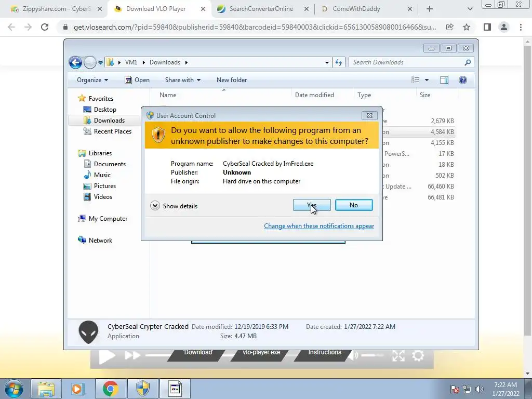Click Yes in User Account Control dialog
Viewport: 532px width, 399px height.
click(x=312, y=205)
